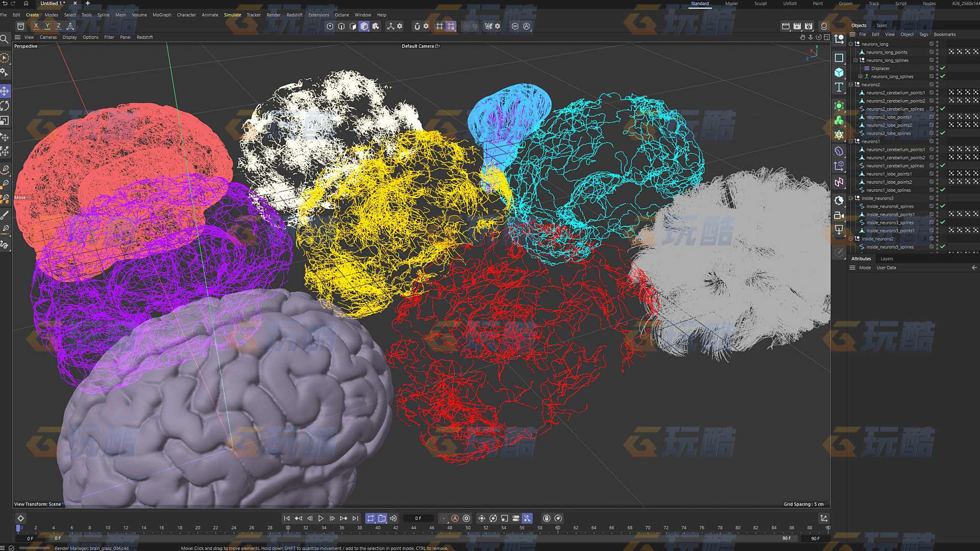Image resolution: width=980 pixels, height=551 pixels.
Task: Expand the neurons_long_splines child object
Action: [x=860, y=77]
